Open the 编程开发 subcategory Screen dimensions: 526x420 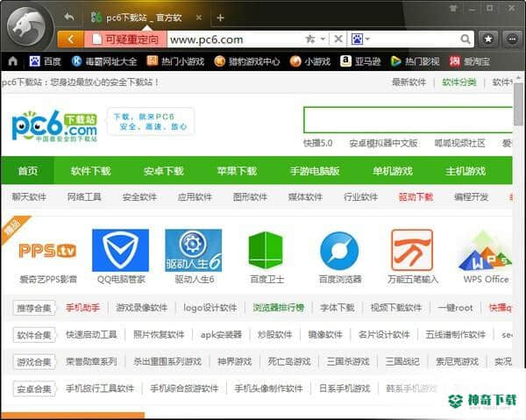click(x=471, y=197)
